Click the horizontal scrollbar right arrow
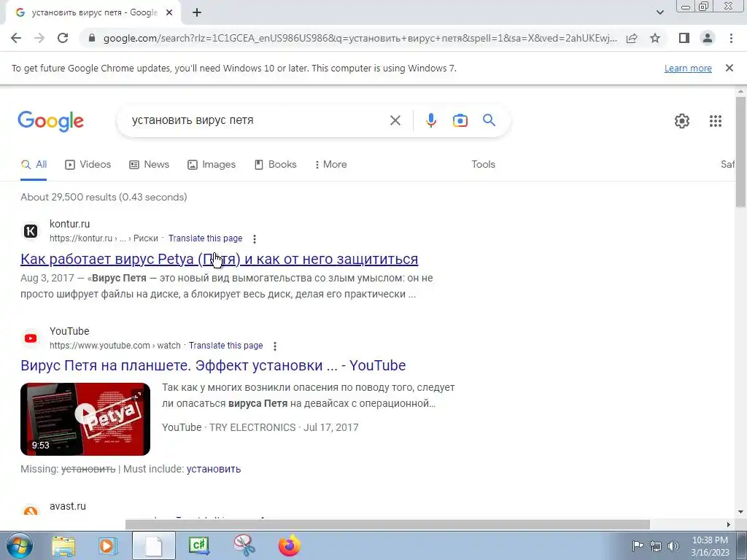Screen dimensions: 747x560 coord(729,524)
